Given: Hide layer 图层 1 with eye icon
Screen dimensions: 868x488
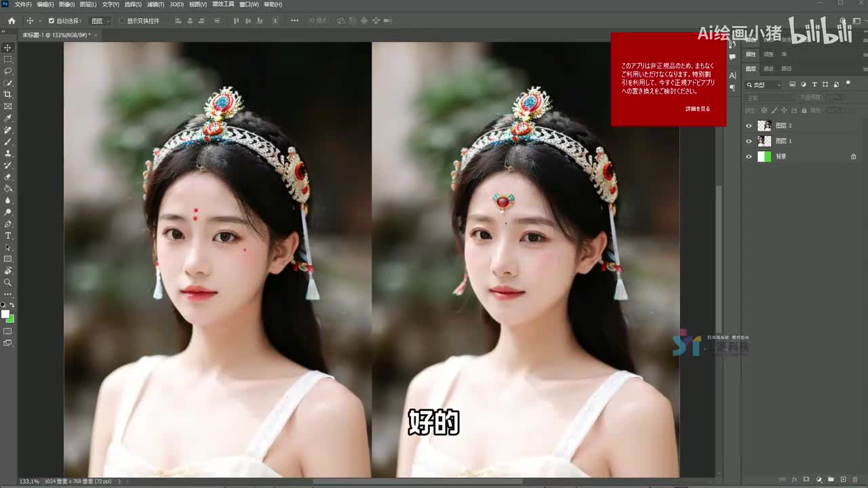Looking at the screenshot, I should (x=749, y=141).
